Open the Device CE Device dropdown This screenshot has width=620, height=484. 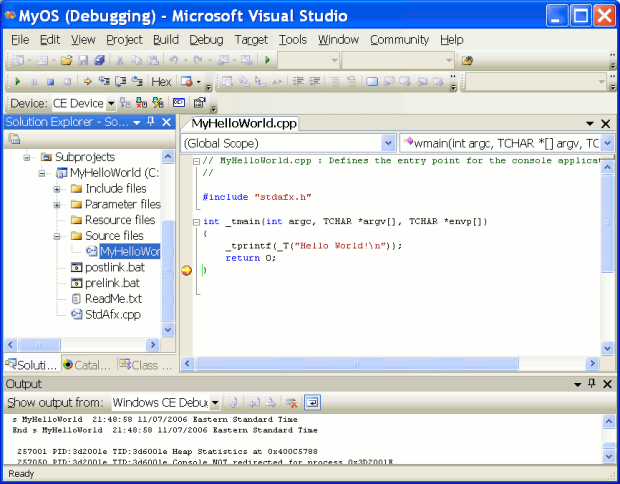[x=111, y=104]
